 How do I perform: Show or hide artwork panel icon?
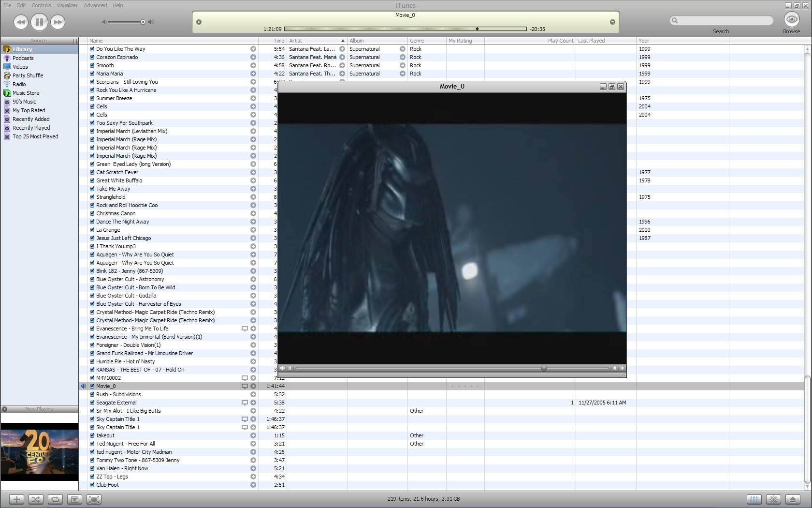74,499
